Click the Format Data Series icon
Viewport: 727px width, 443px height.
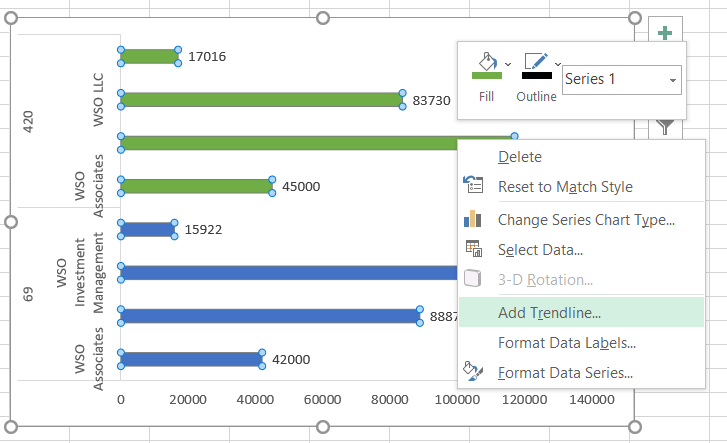pos(474,373)
